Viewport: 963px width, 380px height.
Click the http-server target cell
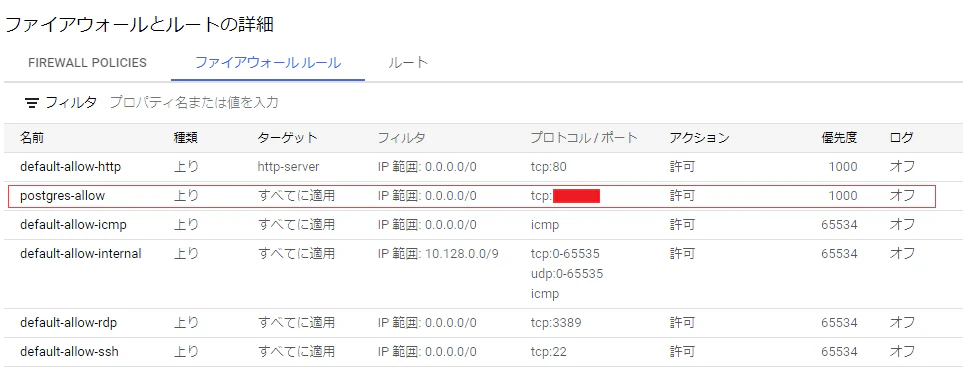(289, 166)
